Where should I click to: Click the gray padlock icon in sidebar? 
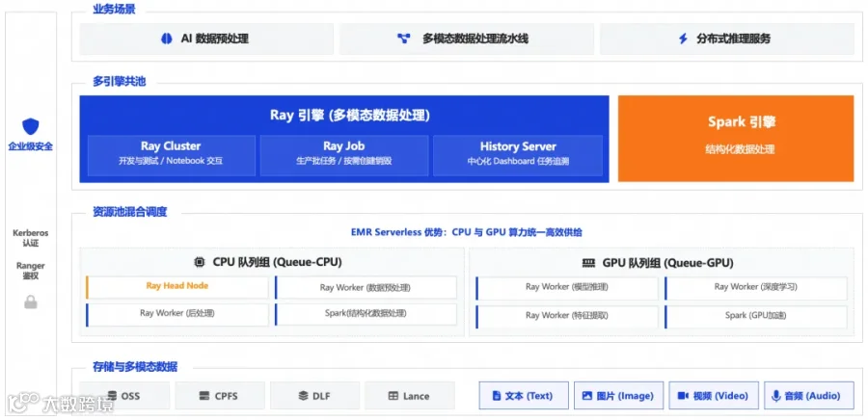coord(31,302)
